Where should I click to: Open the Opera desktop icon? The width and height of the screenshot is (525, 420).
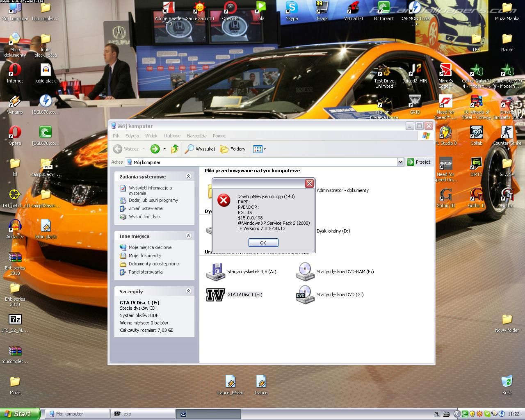(15, 136)
